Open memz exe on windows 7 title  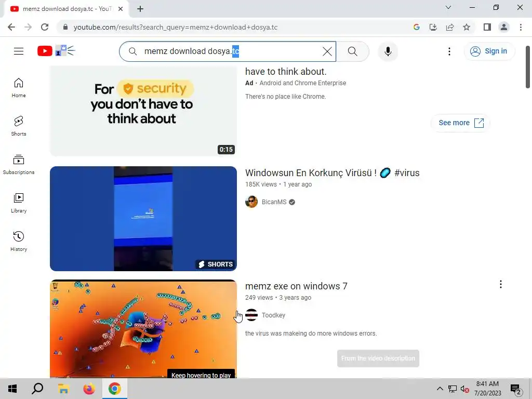point(296,286)
